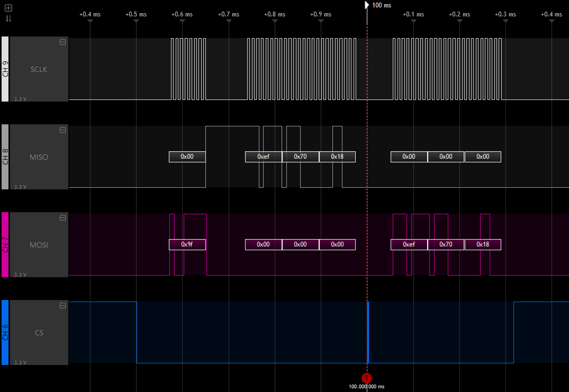Collapse the CS channel
569x392 pixels.
[x=63, y=306]
